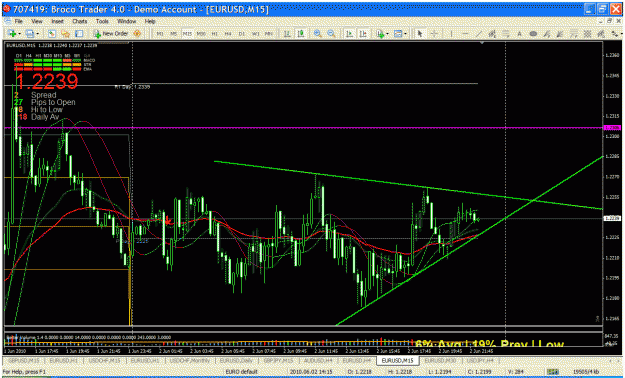Switch chart to M30 timeframe
The height and width of the screenshot is (378, 625).
click(201, 34)
